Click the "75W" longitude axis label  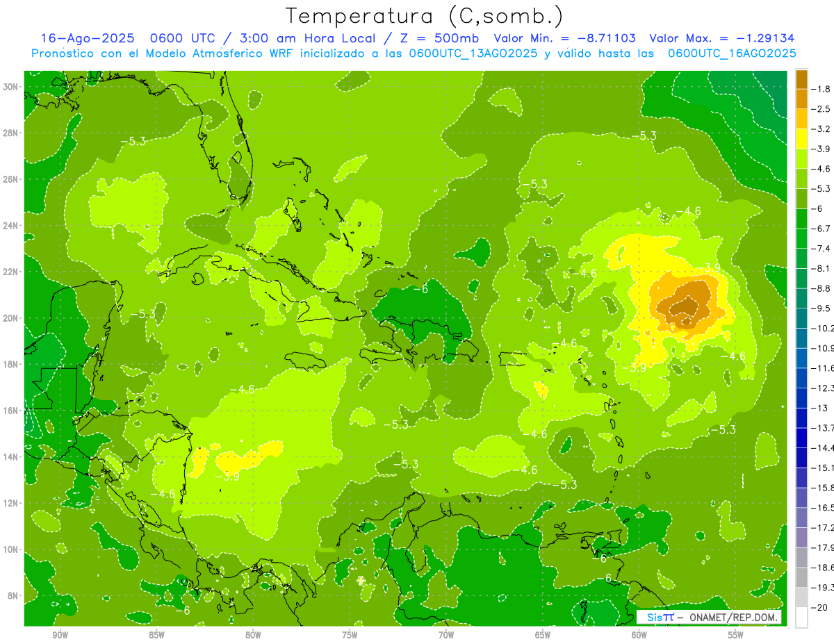pyautogui.click(x=350, y=635)
